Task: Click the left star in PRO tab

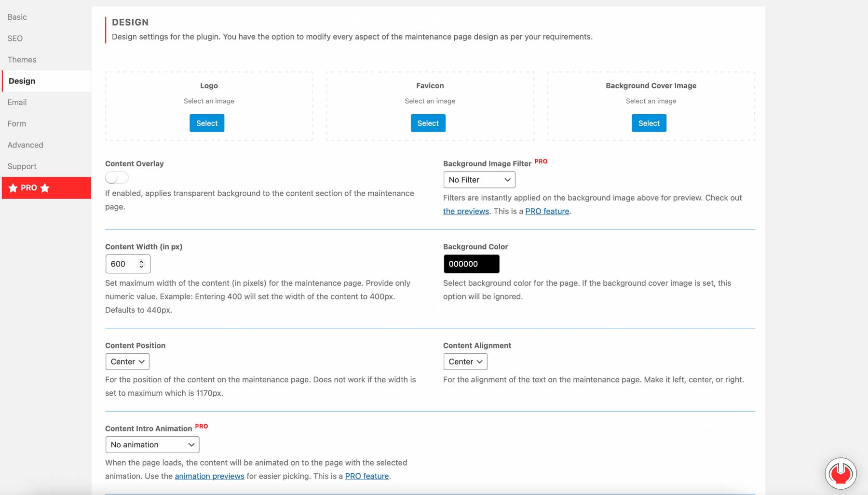Action: (x=13, y=188)
